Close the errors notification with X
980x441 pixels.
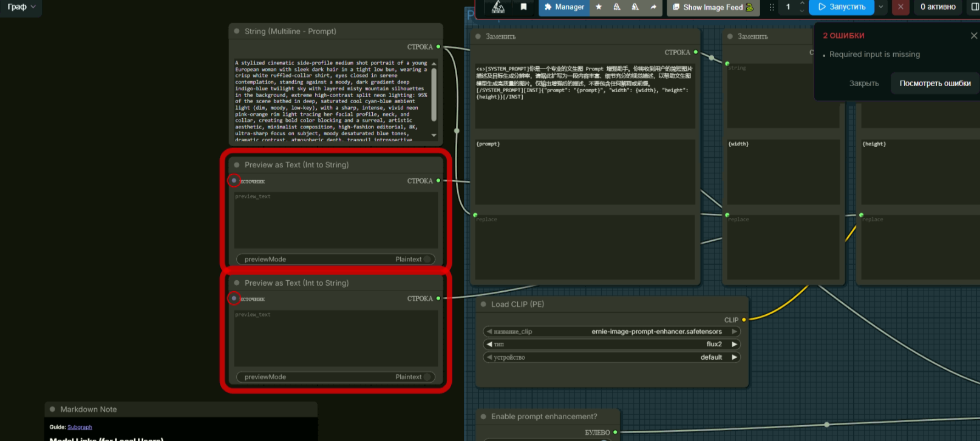coord(974,36)
